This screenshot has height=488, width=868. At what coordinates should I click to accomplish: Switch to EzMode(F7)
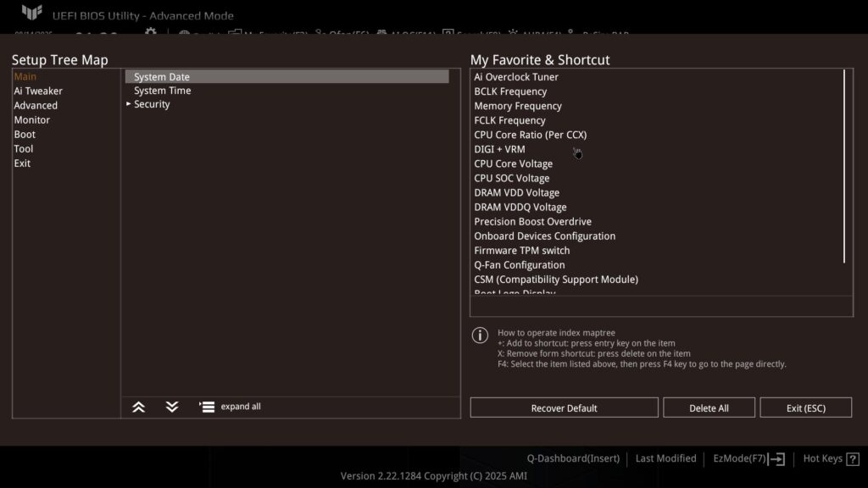point(739,458)
